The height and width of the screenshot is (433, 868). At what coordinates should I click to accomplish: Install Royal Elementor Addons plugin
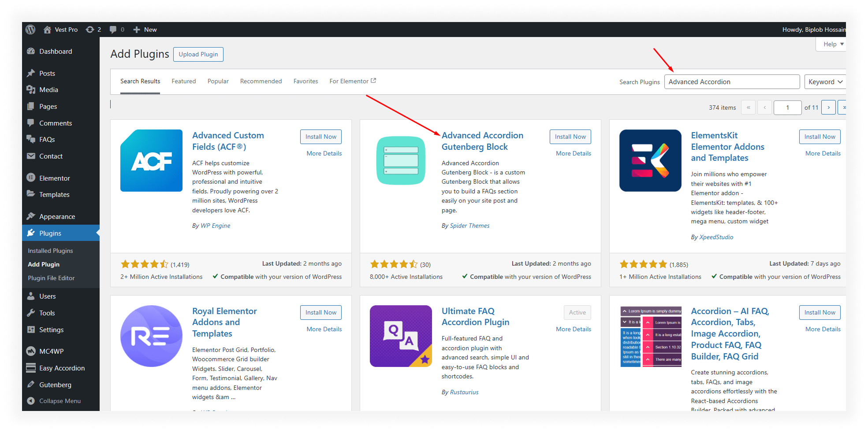pos(321,312)
